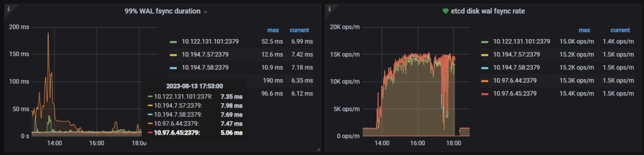Click 14:00 x-axis label on duration chart
The height and width of the screenshot is (155, 644).
(x=55, y=143)
